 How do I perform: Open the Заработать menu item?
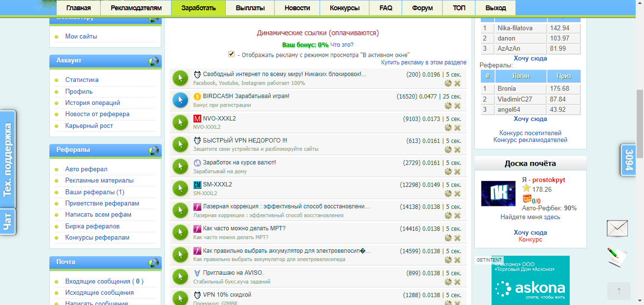point(198,8)
